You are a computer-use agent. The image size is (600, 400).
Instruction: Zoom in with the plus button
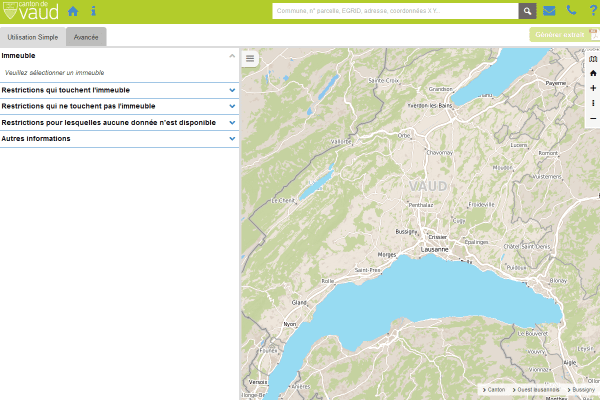[x=593, y=88]
